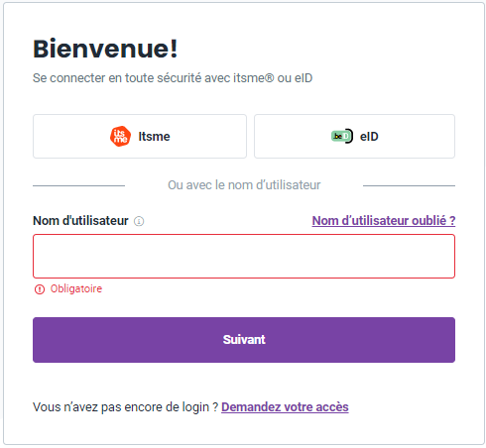Click the divider line left of Ou avec
This screenshot has height=448, width=486.
pos(78,185)
